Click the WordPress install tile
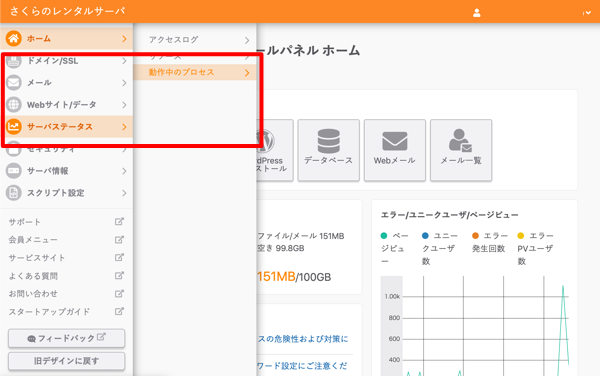The height and width of the screenshot is (376, 600). (275, 150)
